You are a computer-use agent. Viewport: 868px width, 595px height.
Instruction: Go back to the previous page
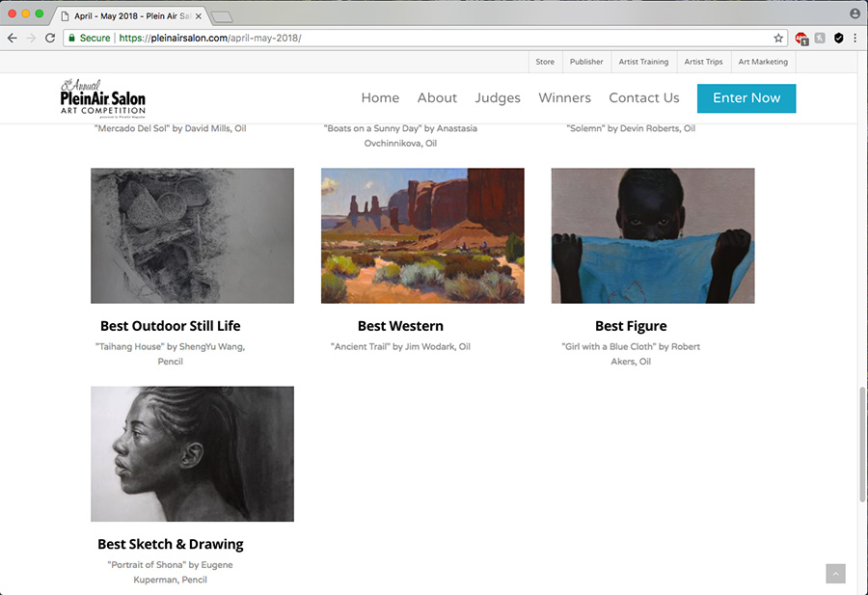coord(13,39)
